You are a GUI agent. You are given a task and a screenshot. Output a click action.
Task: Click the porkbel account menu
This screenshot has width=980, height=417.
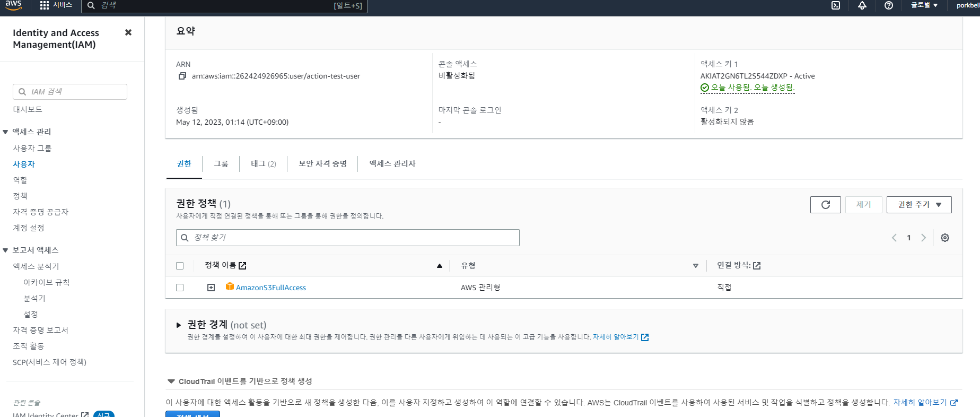click(968, 5)
